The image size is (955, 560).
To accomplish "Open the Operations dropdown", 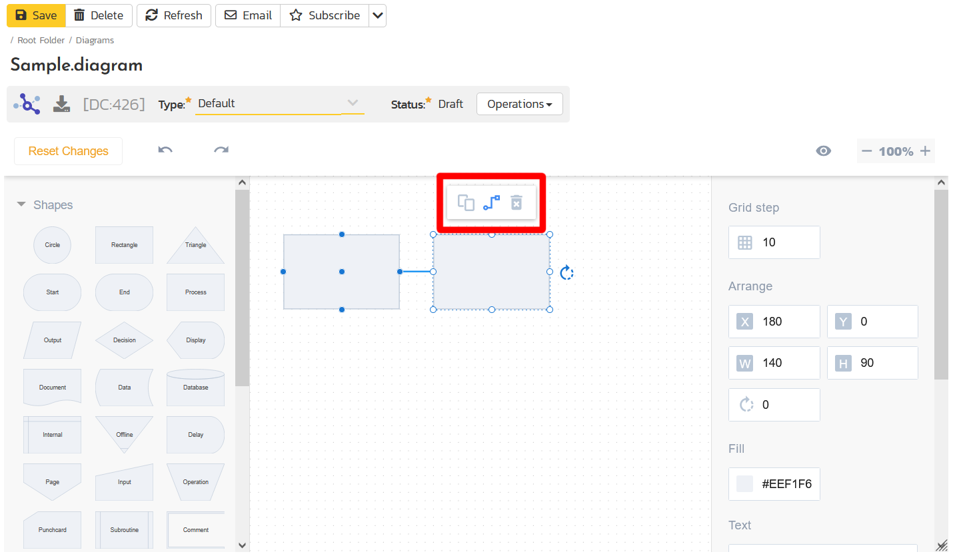I will [x=519, y=104].
